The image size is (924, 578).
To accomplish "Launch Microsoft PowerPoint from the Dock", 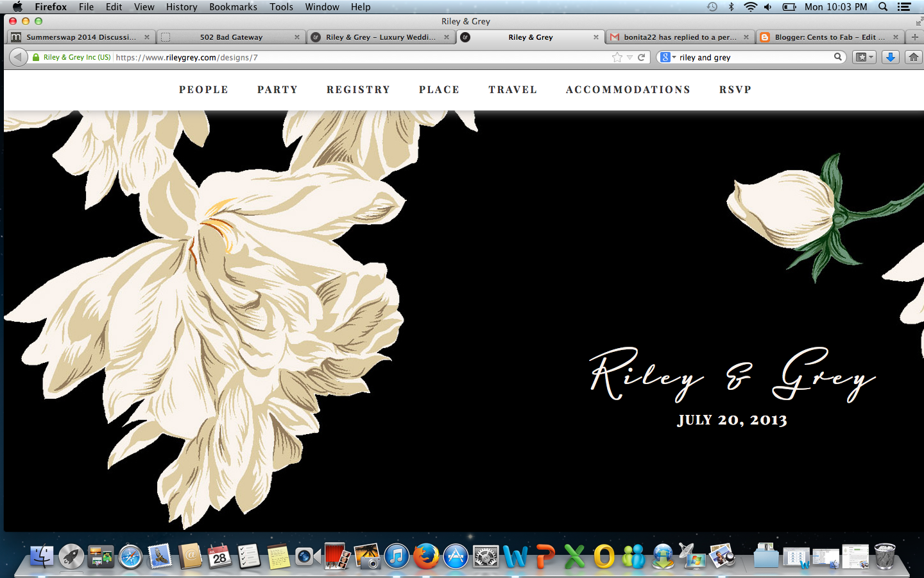I will [x=545, y=556].
